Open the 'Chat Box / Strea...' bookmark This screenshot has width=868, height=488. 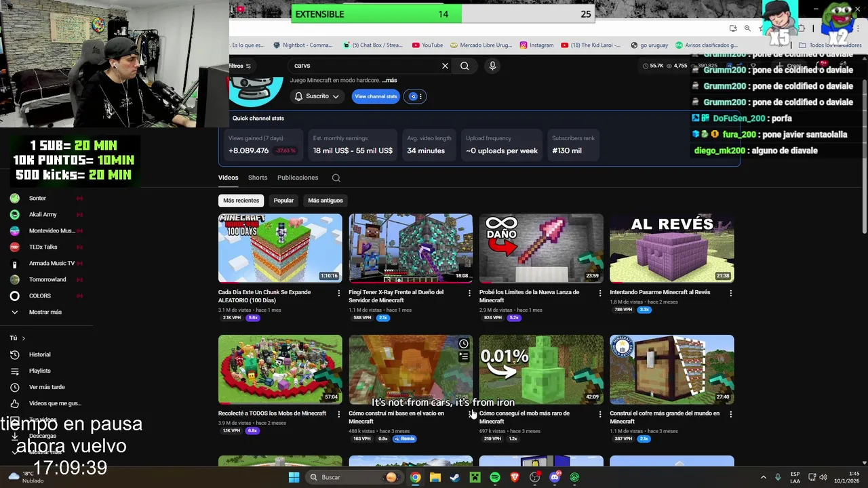(373, 45)
